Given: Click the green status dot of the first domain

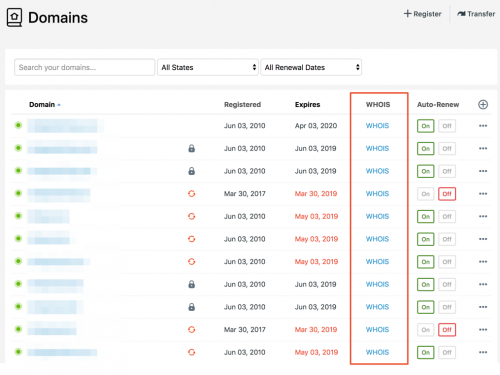Looking at the screenshot, I should click(18, 125).
